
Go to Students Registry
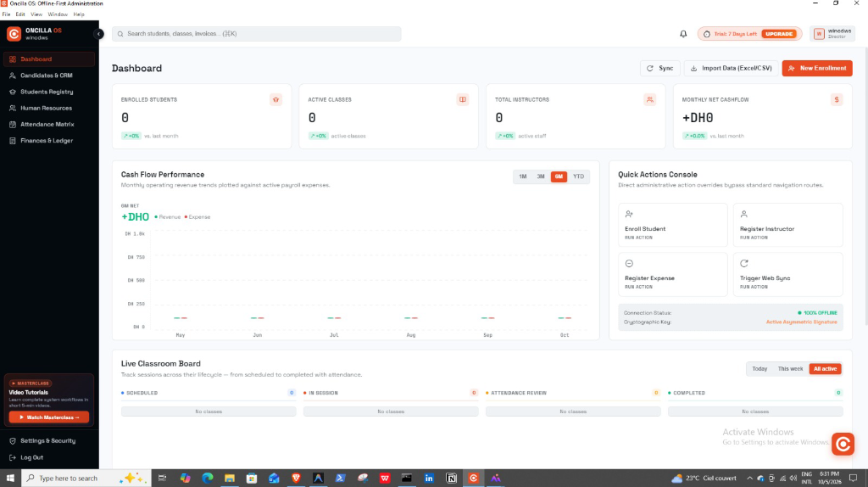pyautogui.click(x=48, y=92)
